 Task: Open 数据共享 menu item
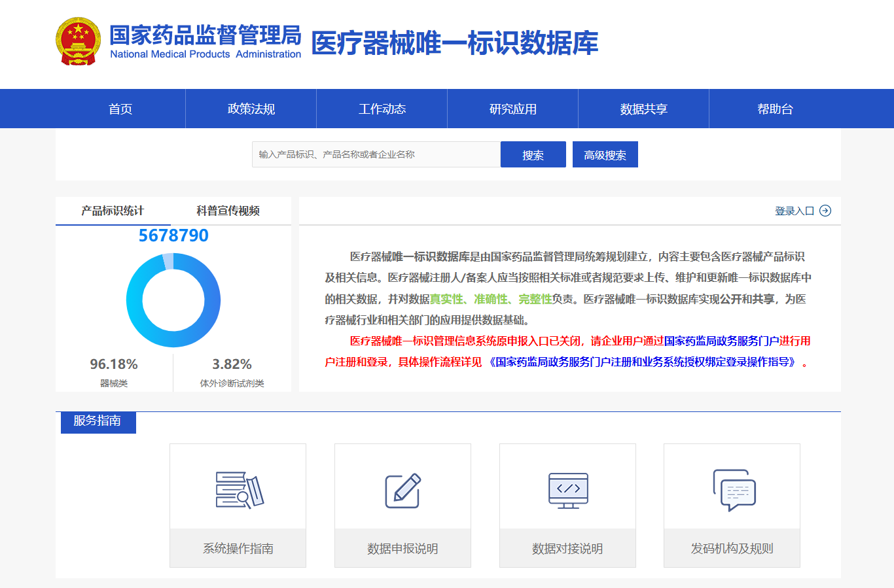(644, 109)
